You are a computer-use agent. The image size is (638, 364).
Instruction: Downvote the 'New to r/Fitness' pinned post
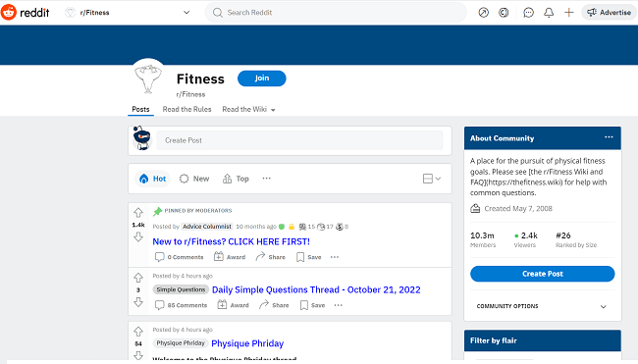pos(138,236)
